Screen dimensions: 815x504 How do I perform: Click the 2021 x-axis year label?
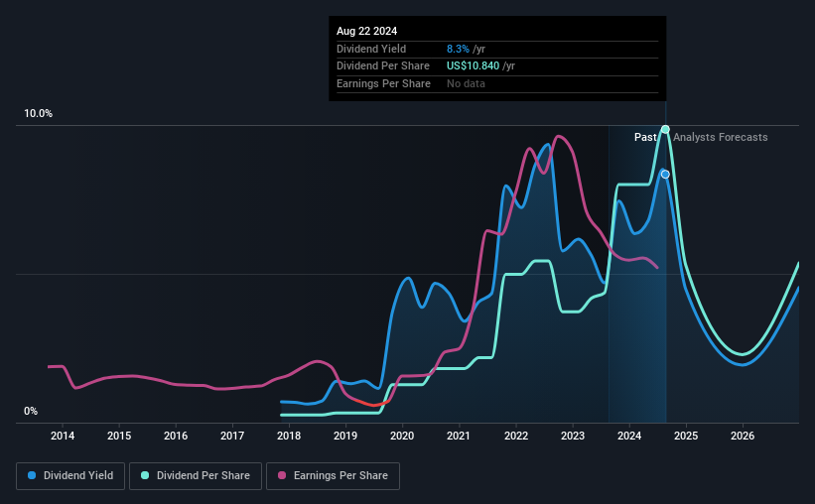(x=459, y=436)
